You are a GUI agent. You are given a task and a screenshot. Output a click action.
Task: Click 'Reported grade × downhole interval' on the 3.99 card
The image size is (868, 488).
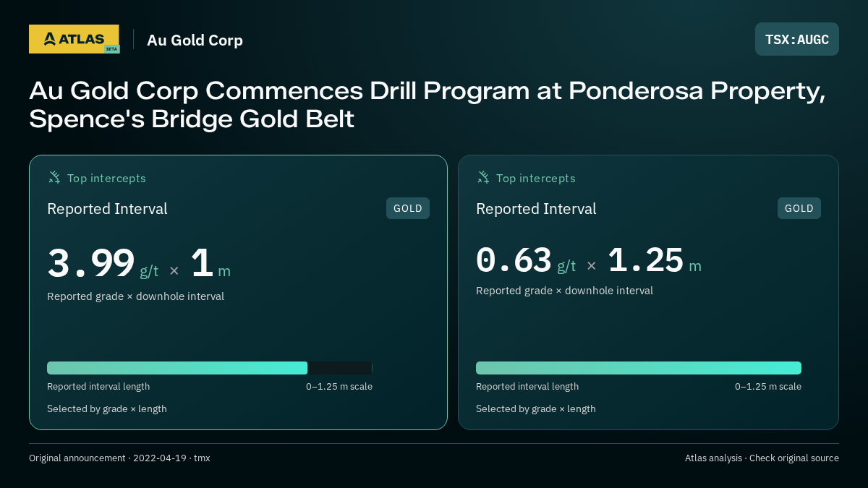point(135,296)
